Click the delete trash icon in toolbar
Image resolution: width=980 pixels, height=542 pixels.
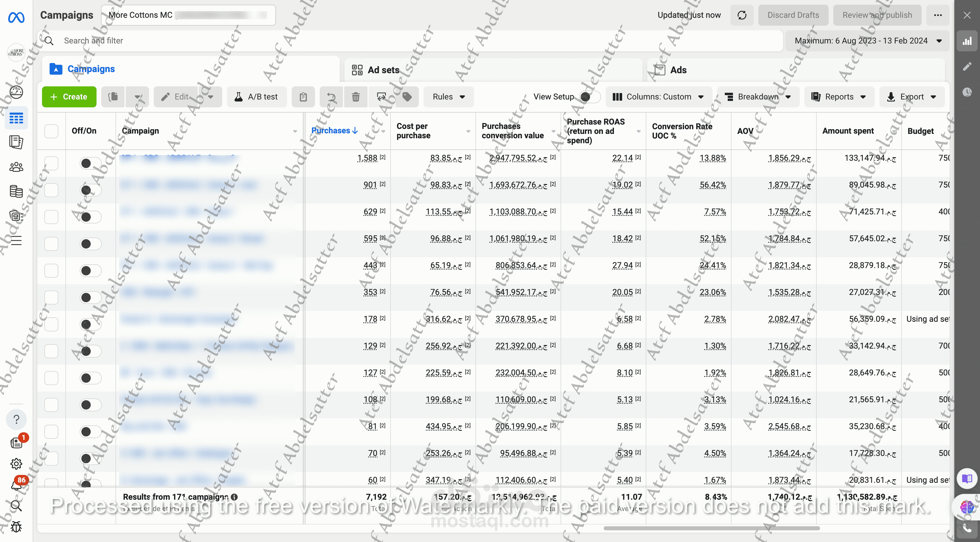(355, 97)
